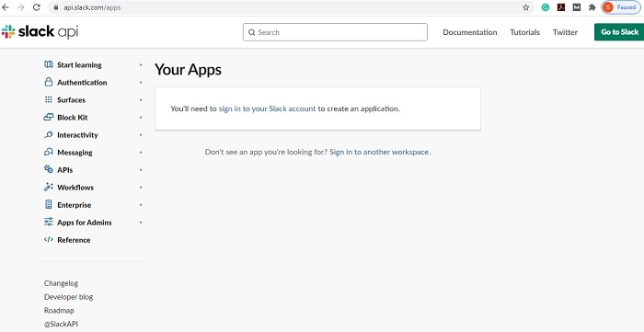The width and height of the screenshot is (644, 332).
Task: Select APIs in the sidebar
Action: pyautogui.click(x=65, y=170)
